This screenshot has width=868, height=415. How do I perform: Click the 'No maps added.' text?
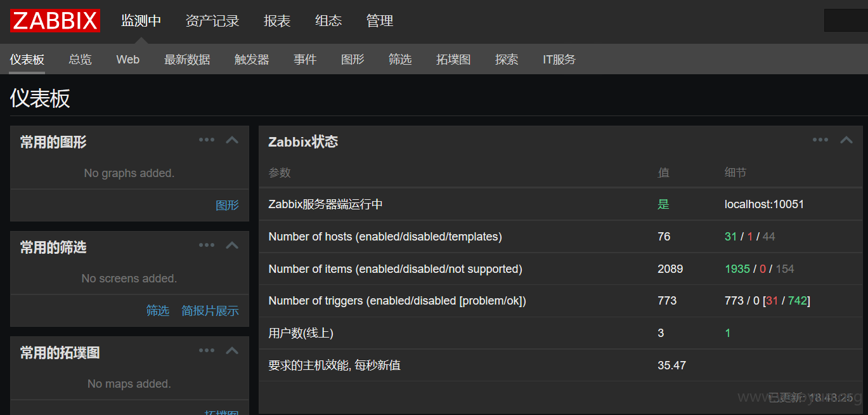[129, 384]
